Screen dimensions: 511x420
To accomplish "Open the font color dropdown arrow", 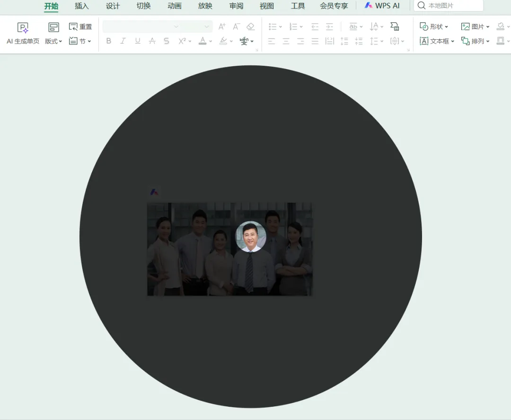I will pos(211,41).
